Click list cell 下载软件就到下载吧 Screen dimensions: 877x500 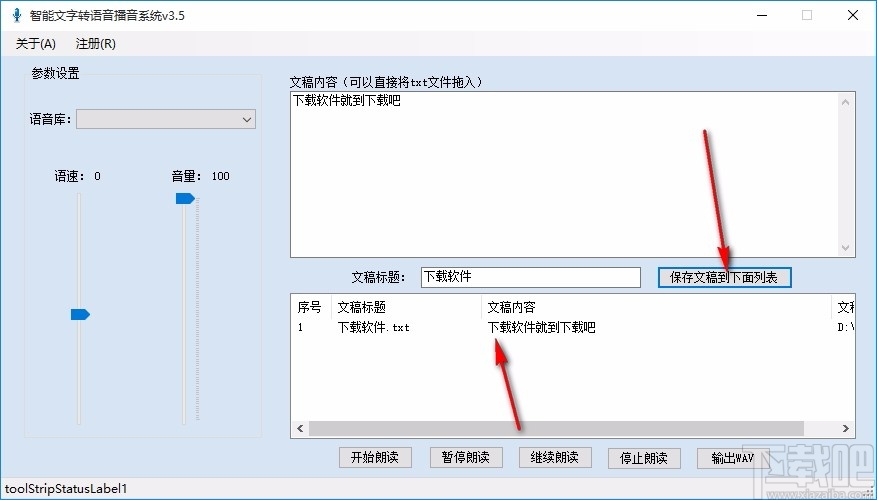pyautogui.click(x=541, y=327)
